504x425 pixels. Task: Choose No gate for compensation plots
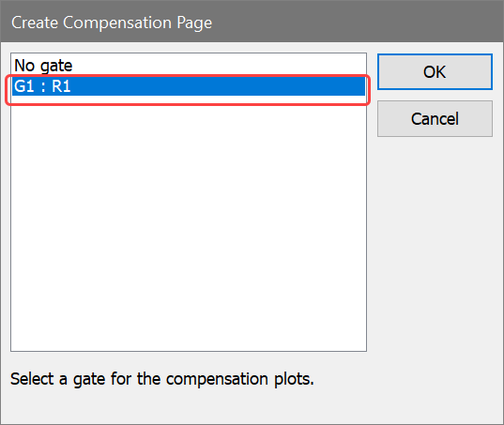[189, 66]
